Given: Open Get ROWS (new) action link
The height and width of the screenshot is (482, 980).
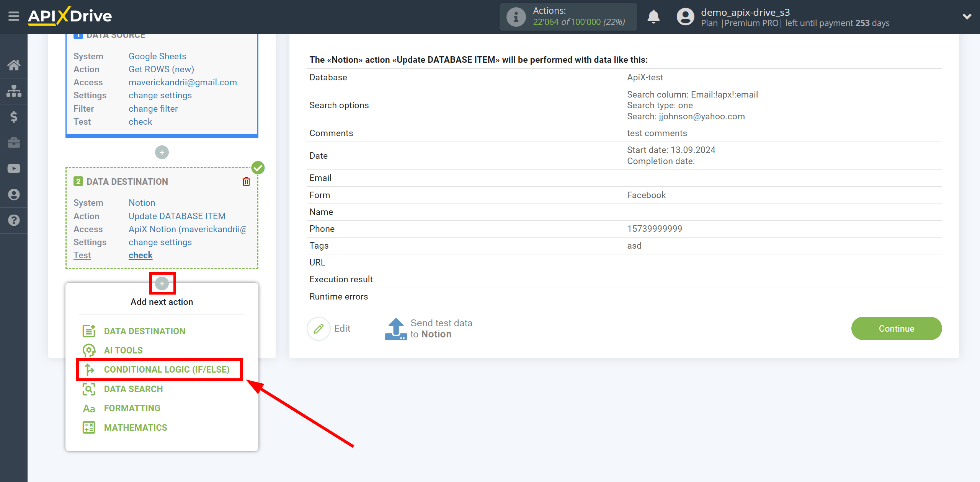Looking at the screenshot, I should tap(161, 69).
